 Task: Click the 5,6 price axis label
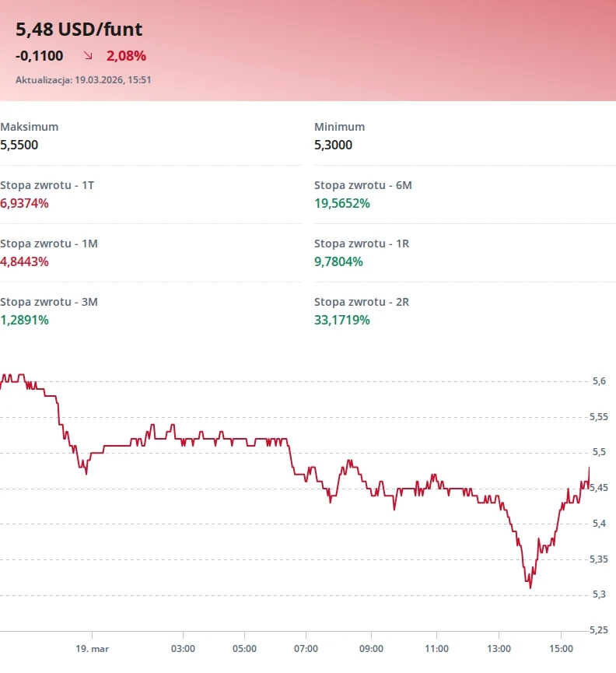599,381
